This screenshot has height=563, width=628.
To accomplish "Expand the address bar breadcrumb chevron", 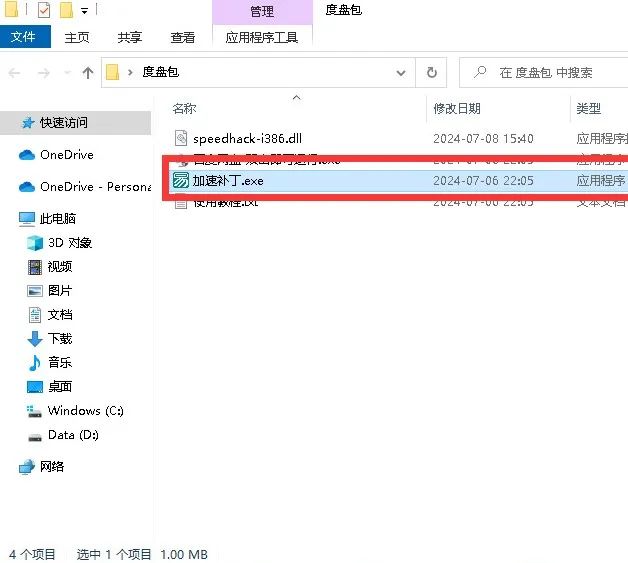I will click(x=130, y=72).
